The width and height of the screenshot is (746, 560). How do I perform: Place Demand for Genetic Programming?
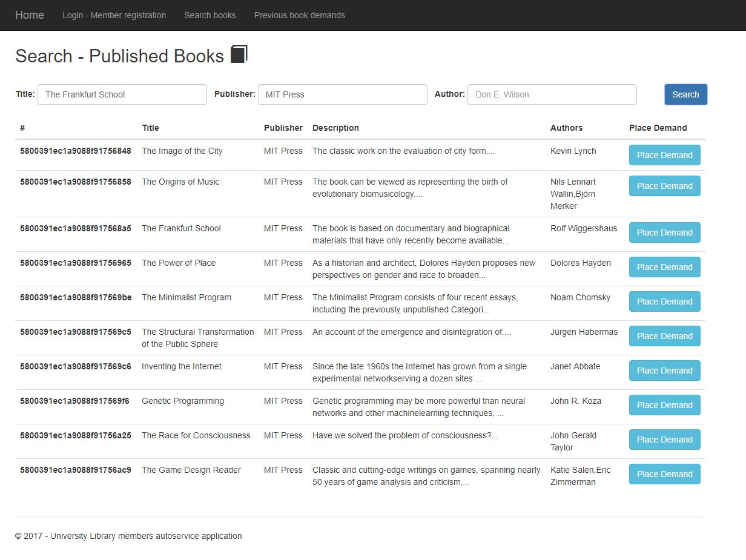click(x=665, y=405)
